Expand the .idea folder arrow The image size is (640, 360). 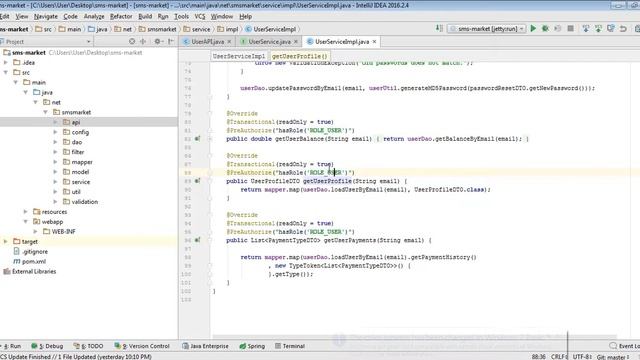[6, 62]
